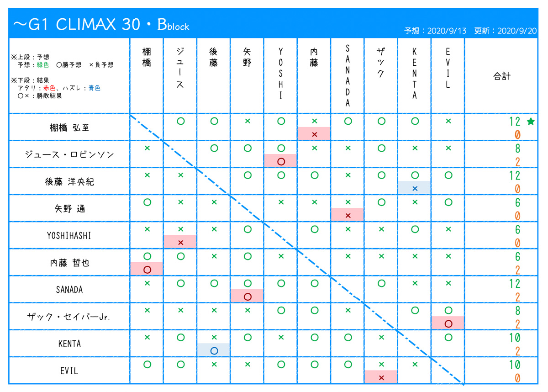Image resolution: width=548 pixels, height=392 pixels.
Task: Click the legend text "○×：勝敗結果"
Action: (40, 96)
